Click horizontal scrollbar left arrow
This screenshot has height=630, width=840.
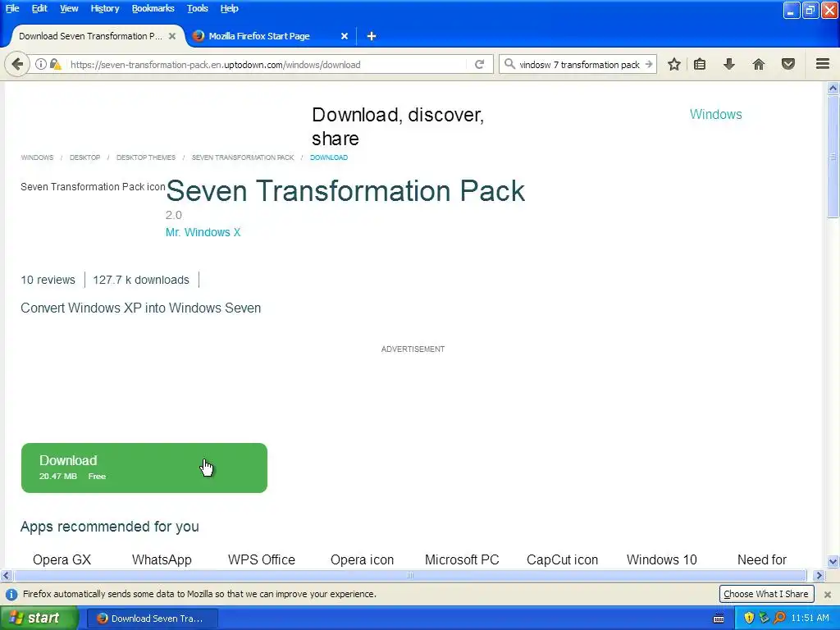pyautogui.click(x=6, y=575)
